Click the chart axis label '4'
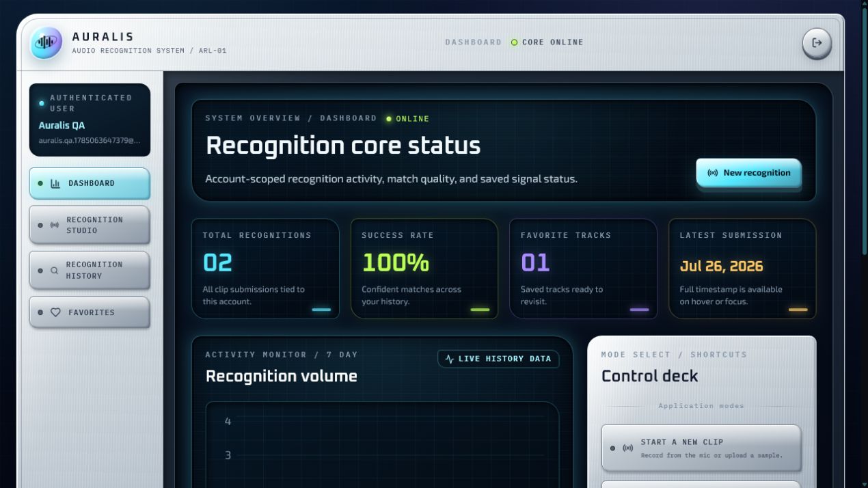The width and height of the screenshot is (868, 488). tap(228, 422)
